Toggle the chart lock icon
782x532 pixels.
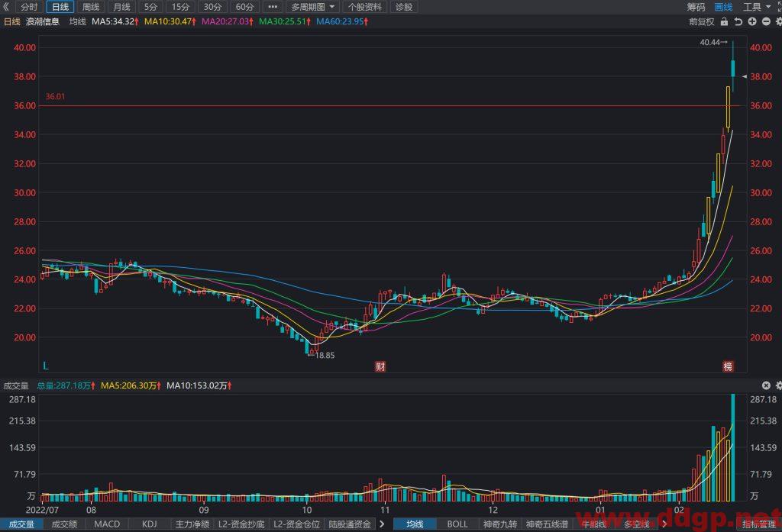click(724, 22)
